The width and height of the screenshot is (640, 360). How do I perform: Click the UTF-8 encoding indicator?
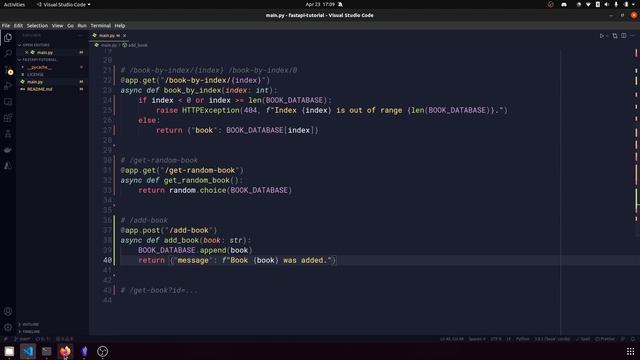pyautogui.click(x=496, y=339)
